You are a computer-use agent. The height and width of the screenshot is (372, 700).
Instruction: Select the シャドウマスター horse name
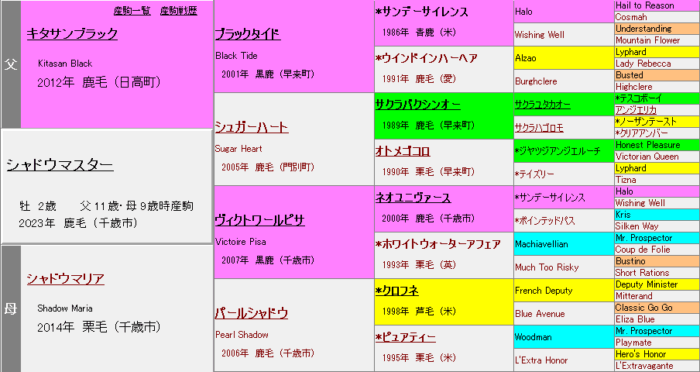[x=60, y=165]
